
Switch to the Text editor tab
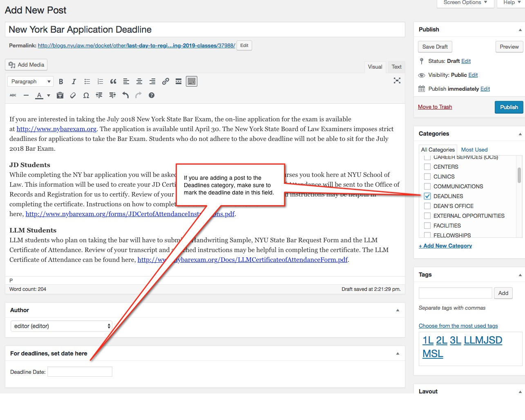[396, 67]
